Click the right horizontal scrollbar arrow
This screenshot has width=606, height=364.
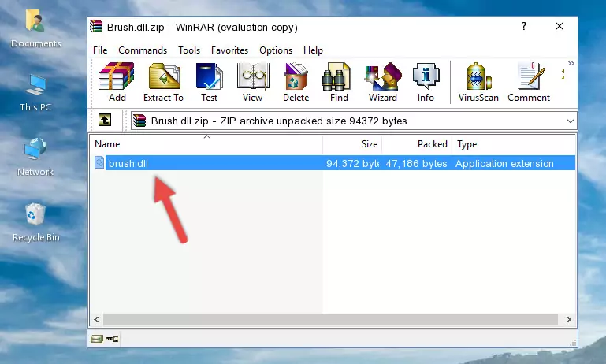click(568, 320)
